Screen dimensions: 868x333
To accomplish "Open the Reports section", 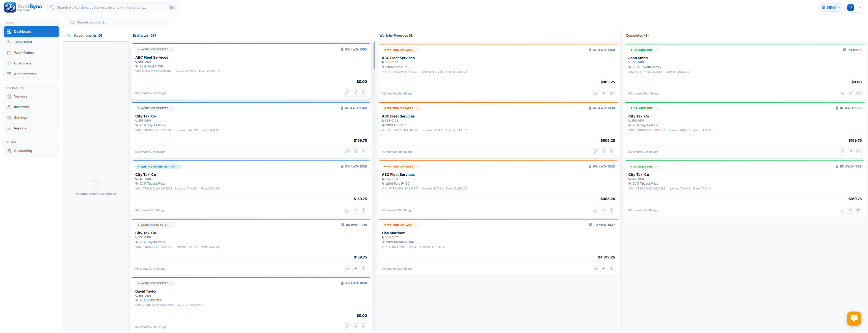I will [x=20, y=128].
